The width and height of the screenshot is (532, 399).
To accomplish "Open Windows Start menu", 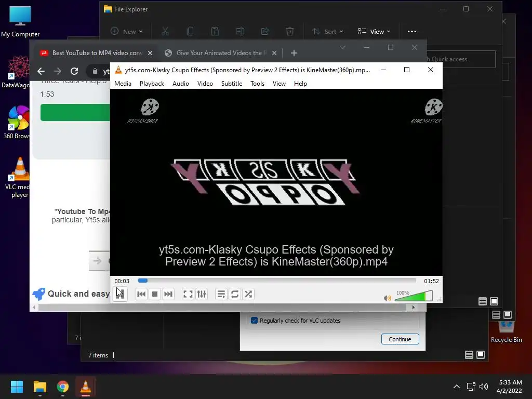I will coord(17,387).
